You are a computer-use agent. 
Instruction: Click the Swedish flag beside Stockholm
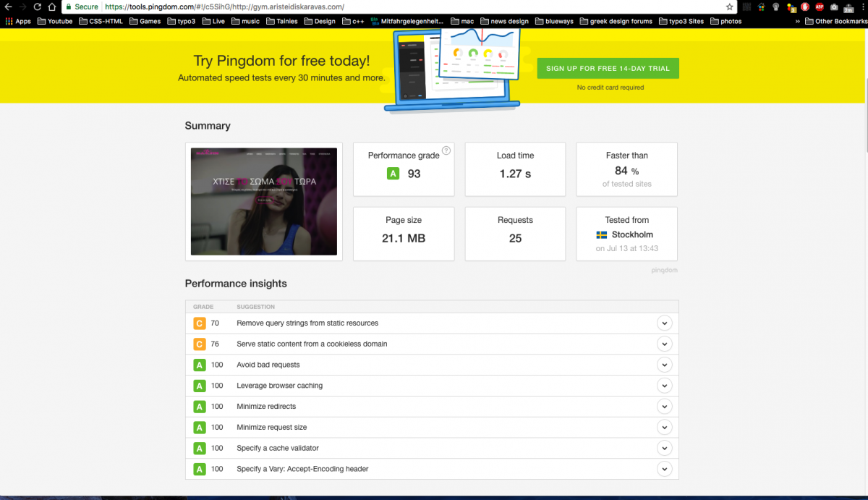pos(601,234)
